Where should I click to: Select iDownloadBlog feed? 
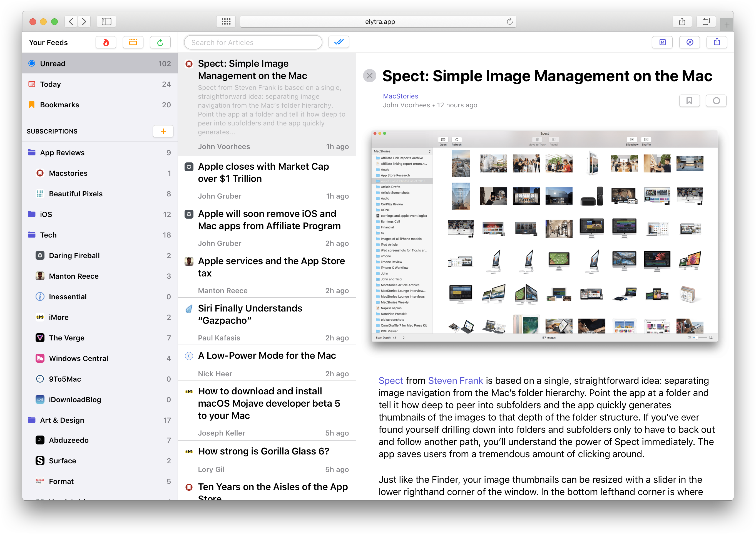100,400
